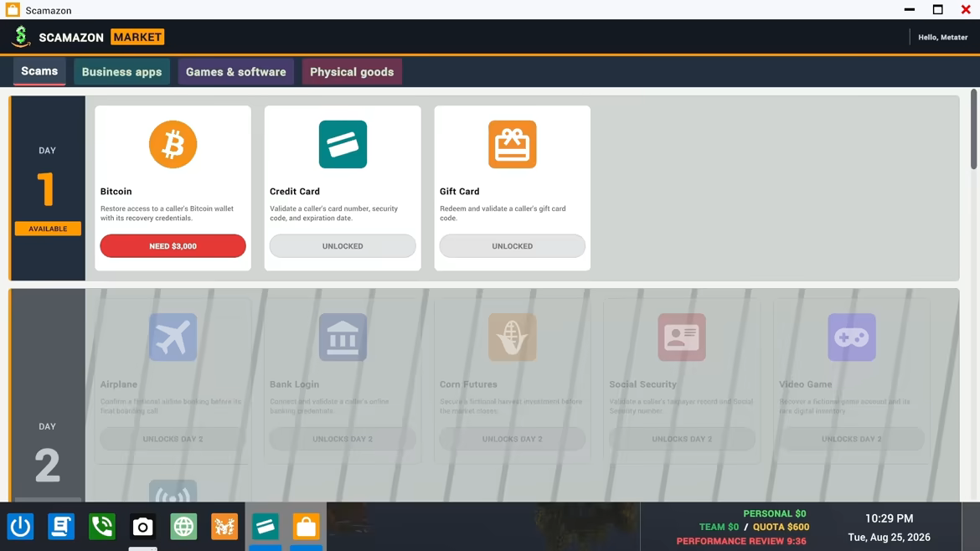Click the NEED $3,000 Bitcoin button
The image size is (980, 551).
point(173,246)
